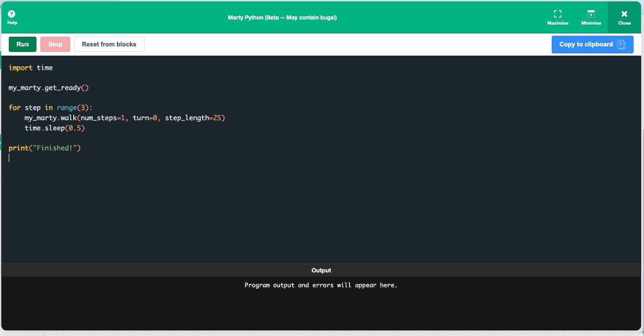
Task: Place cursor on my_marty.get_ready() line
Action: [x=48, y=88]
